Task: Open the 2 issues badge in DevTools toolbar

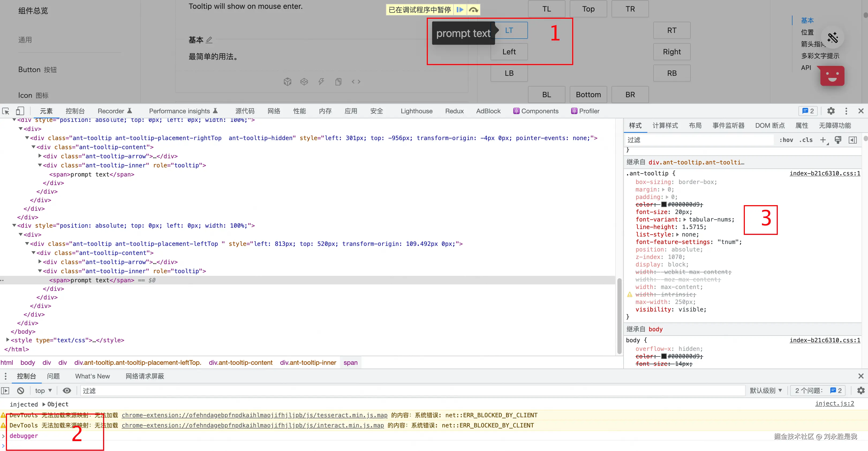Action: [x=808, y=111]
